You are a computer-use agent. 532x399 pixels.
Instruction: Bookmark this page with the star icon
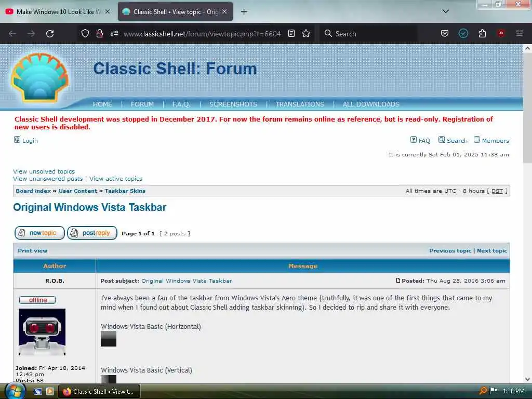pyautogui.click(x=306, y=34)
